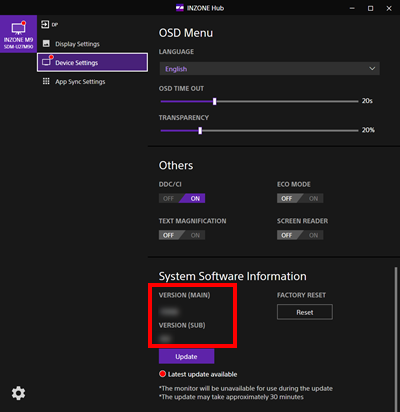Click the vertical scrollbar on the right
Image resolution: width=400 pixels, height=412 pixels.
click(396, 338)
